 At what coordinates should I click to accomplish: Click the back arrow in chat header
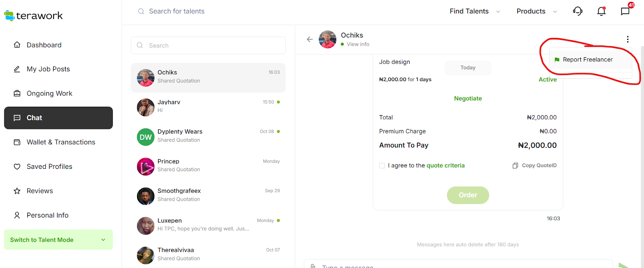tap(310, 39)
